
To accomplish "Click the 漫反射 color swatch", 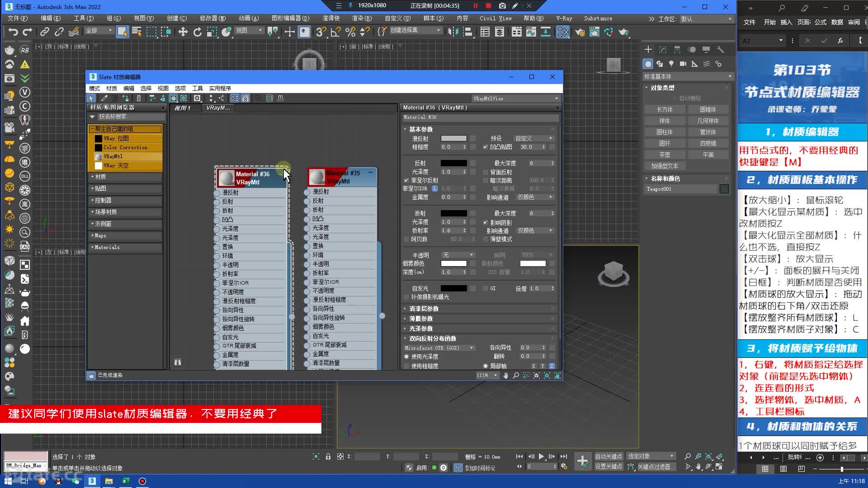I will [454, 138].
